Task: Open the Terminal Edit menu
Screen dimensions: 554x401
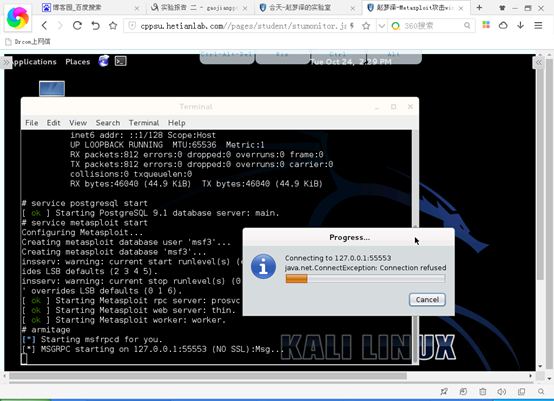Action: (53, 123)
